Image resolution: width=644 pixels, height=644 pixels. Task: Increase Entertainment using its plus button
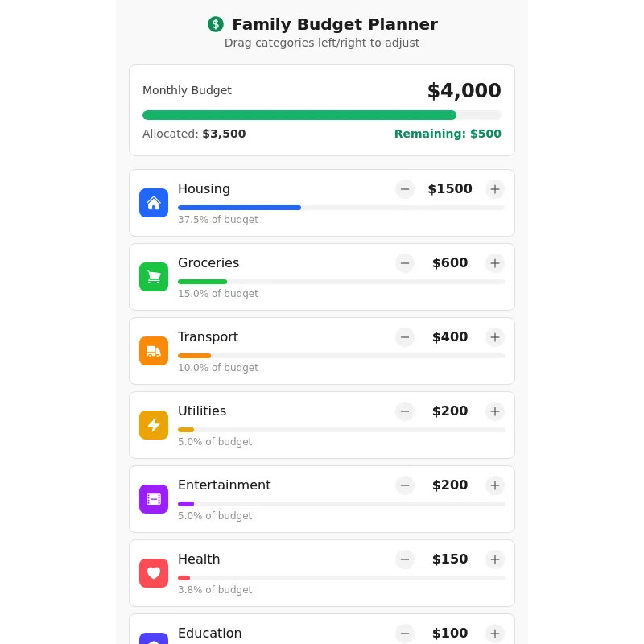point(495,485)
